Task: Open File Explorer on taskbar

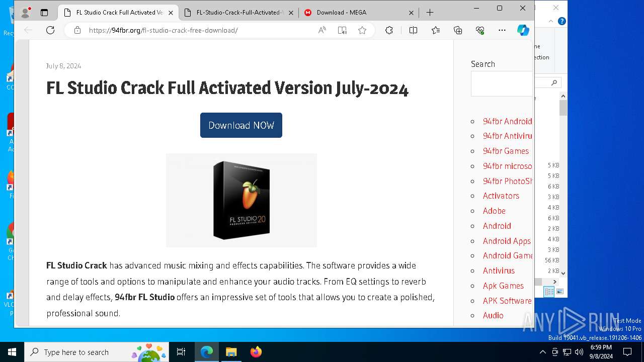Action: 231,352
